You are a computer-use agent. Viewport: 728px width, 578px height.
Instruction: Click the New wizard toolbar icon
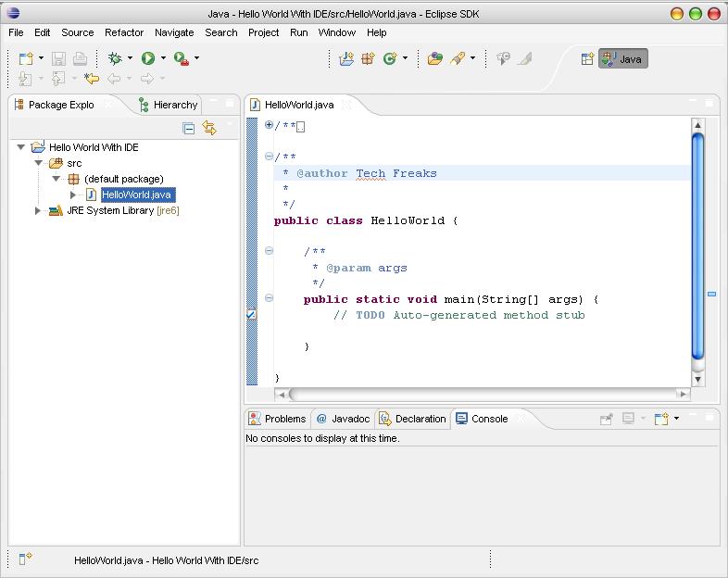[x=27, y=58]
